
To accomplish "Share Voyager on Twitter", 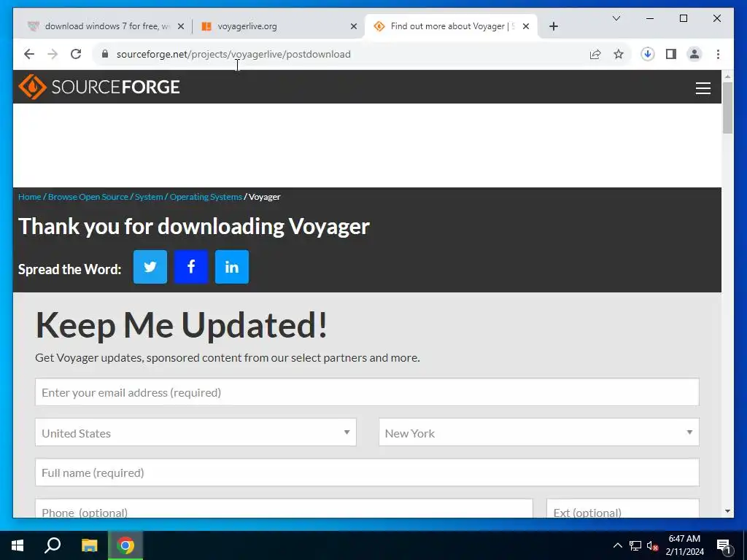I will (150, 267).
